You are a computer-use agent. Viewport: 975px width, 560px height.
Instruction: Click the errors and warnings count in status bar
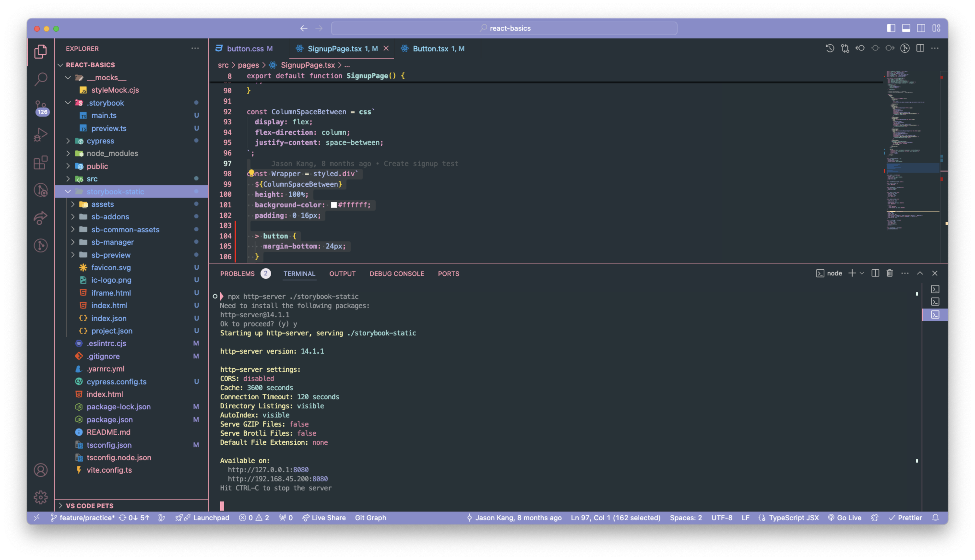pyautogui.click(x=254, y=518)
